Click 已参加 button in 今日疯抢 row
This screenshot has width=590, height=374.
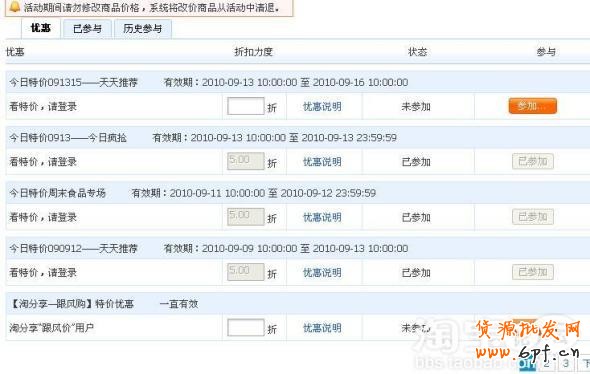tap(532, 161)
